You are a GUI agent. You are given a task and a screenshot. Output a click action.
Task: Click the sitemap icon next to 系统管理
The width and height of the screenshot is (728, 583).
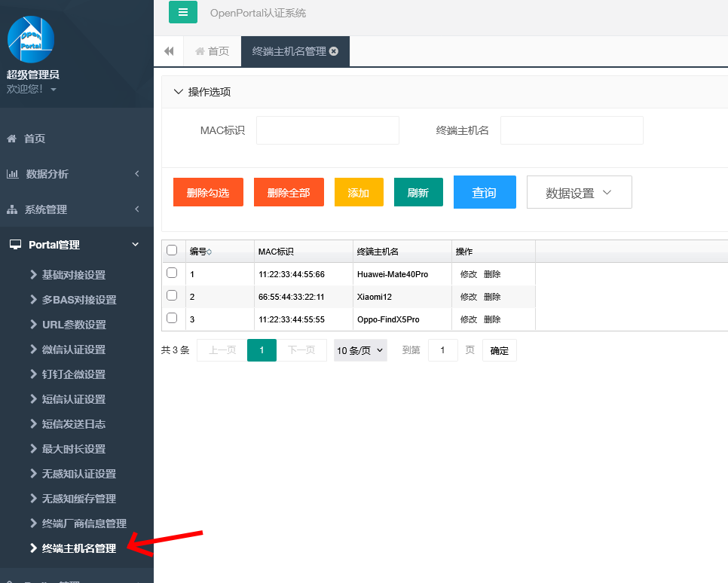(x=12, y=209)
